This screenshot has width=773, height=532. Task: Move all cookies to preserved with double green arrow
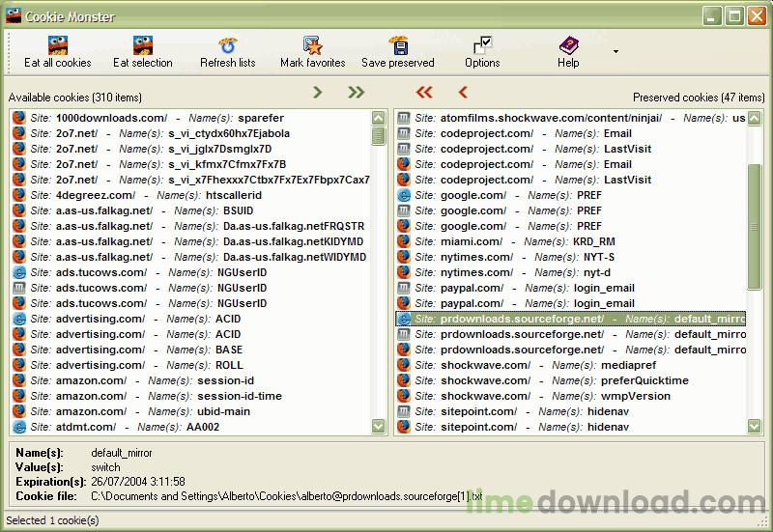357,93
